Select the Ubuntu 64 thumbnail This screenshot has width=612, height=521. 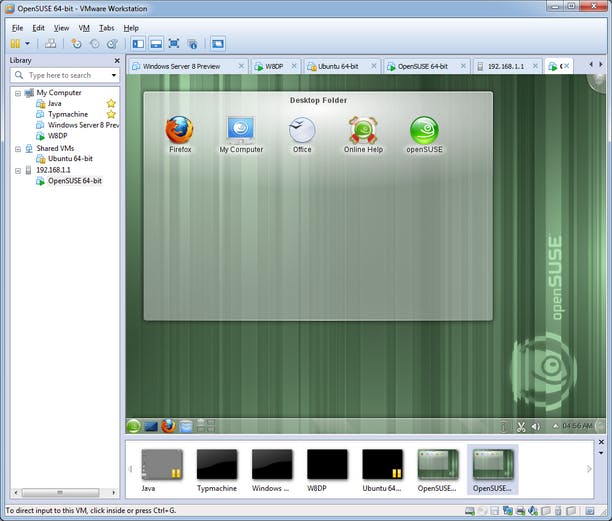coord(382,470)
